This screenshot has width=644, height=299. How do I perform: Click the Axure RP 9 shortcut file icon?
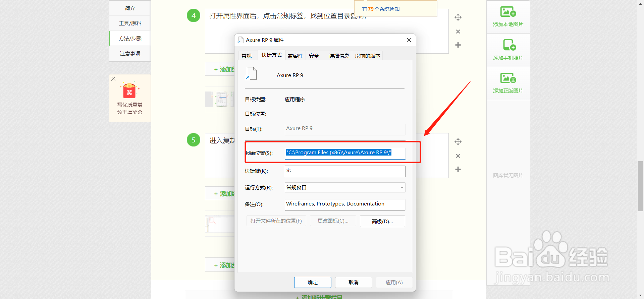coord(251,74)
